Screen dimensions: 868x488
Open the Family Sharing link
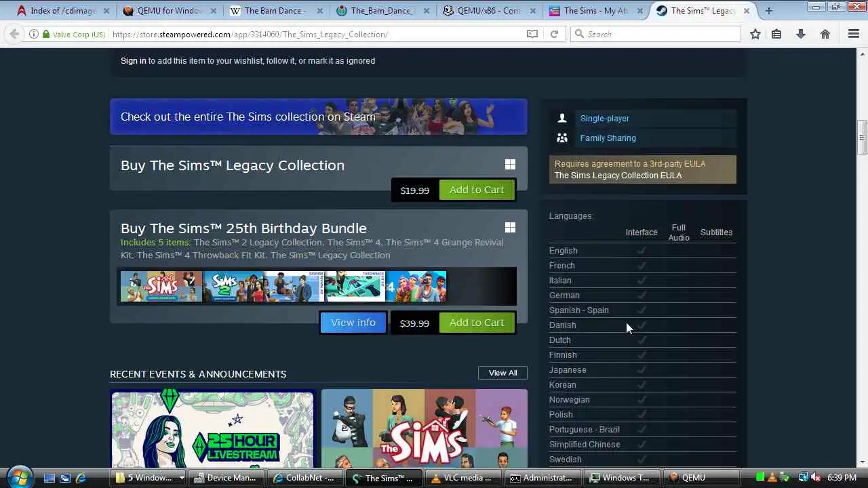pyautogui.click(x=608, y=138)
